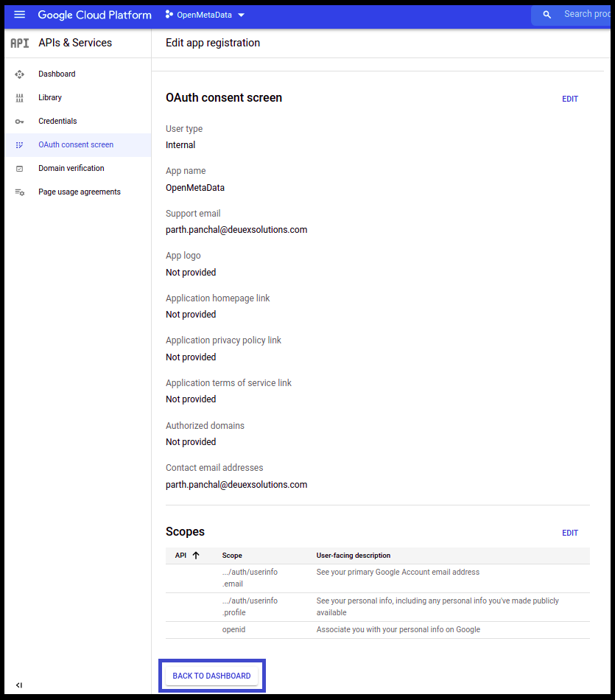Click the Page usage agreements icon
615x700 pixels.
pos(19,192)
